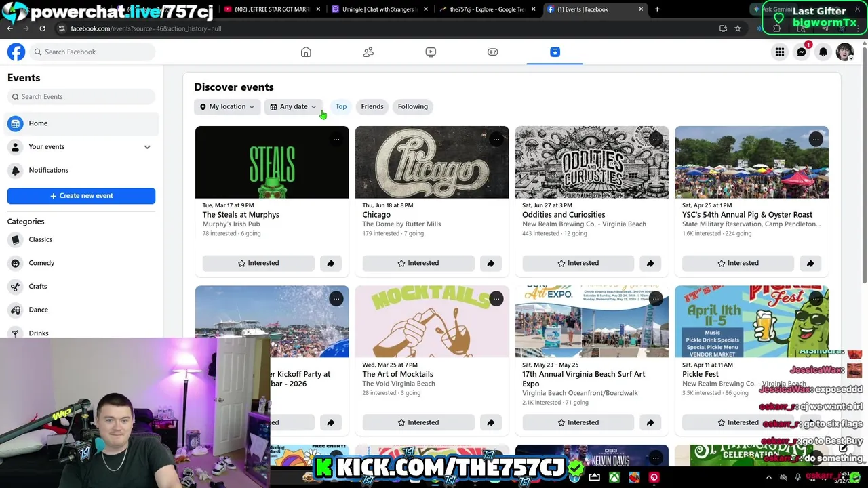Screen dimensions: 868x488
Task: Reload the page with browser refresh button
Action: tap(42, 28)
